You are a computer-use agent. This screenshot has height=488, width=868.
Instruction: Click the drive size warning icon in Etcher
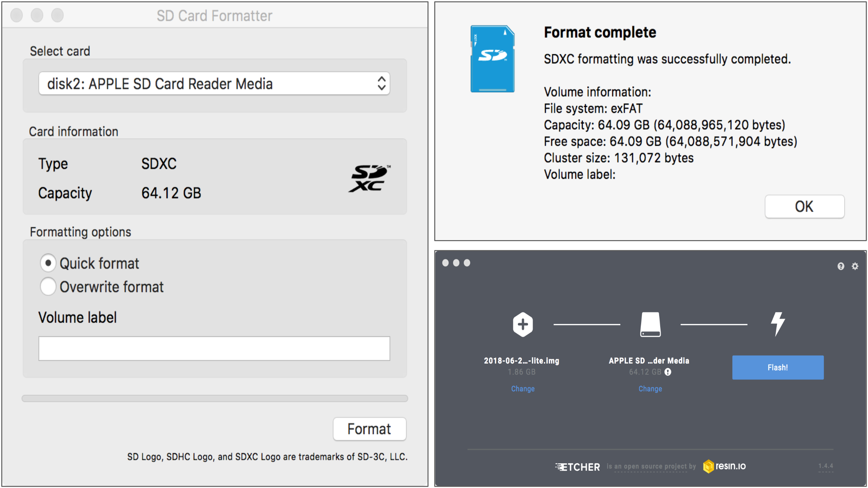tap(668, 372)
